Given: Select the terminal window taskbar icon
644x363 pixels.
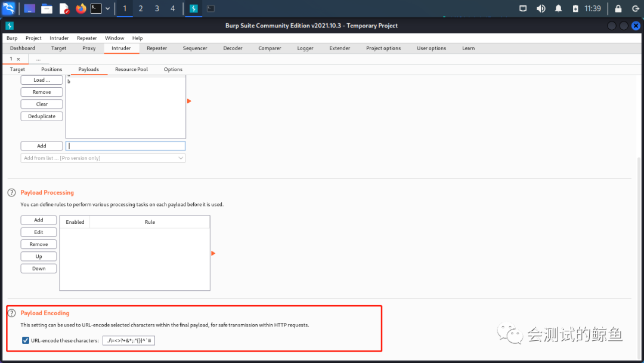Looking at the screenshot, I should (x=210, y=8).
